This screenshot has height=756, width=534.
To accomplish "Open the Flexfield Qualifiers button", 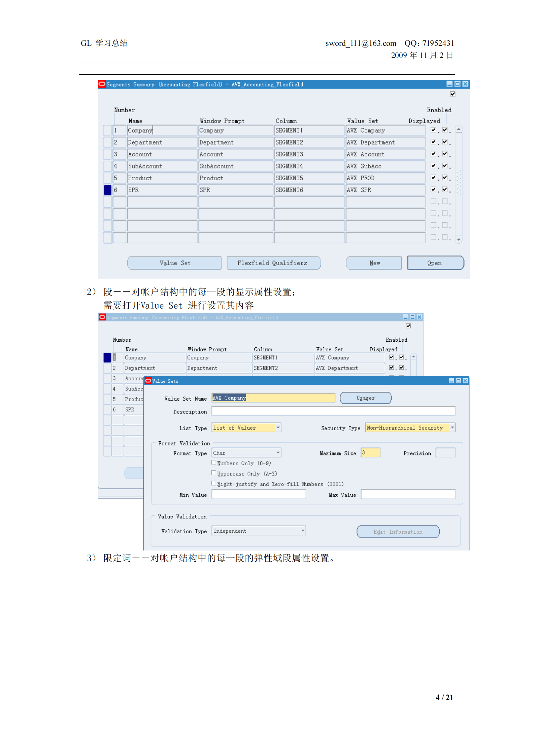I will coord(273,263).
